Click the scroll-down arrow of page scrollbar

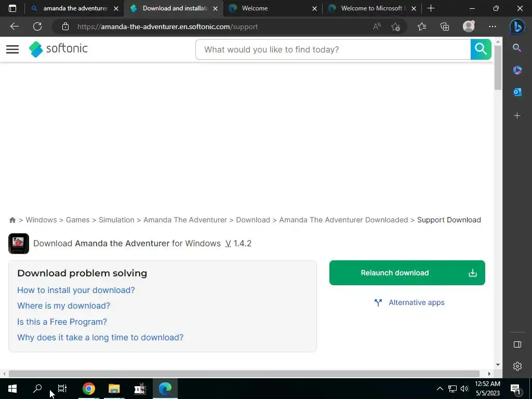point(498,364)
